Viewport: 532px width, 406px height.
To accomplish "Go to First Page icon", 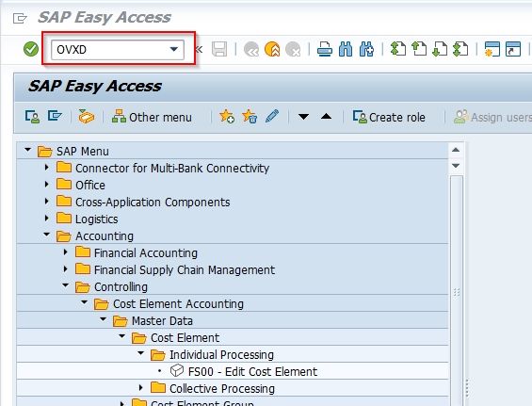I will click(398, 49).
